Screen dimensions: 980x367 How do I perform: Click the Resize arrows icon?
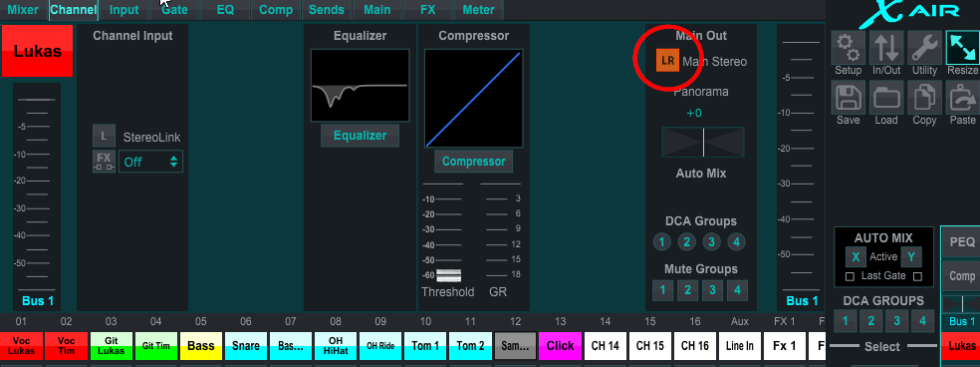(962, 48)
